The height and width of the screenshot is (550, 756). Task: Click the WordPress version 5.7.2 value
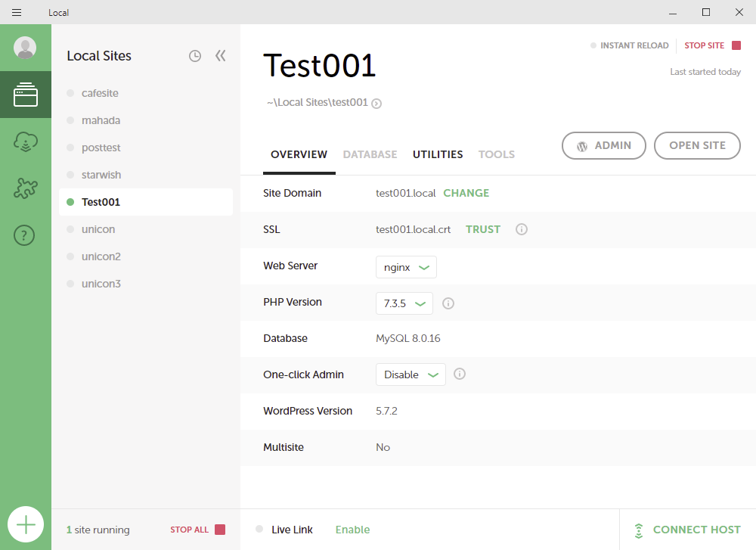386,411
